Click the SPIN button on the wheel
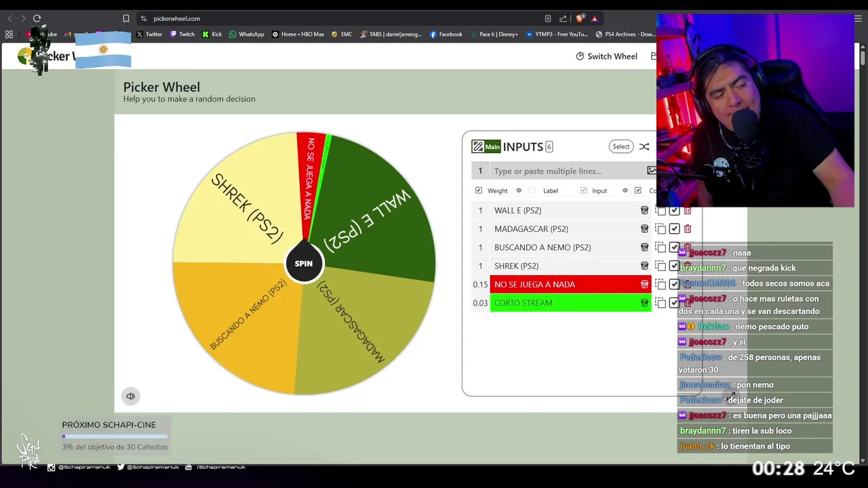868x488 pixels. point(304,264)
